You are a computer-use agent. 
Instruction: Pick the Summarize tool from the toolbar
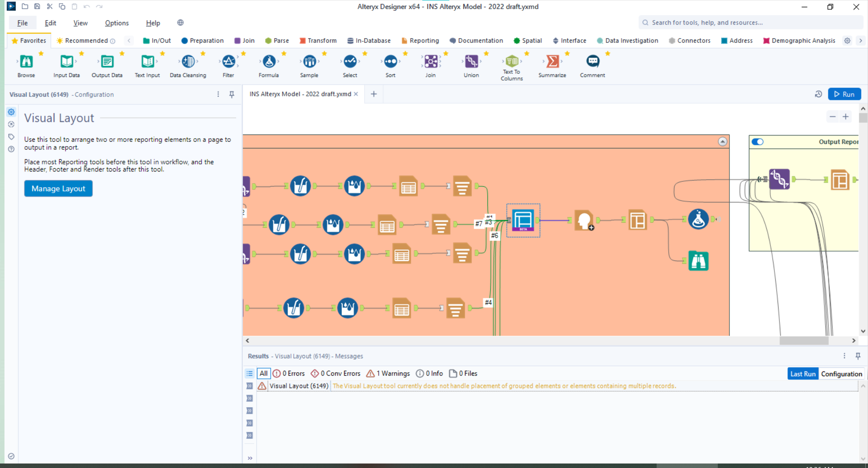(552, 62)
